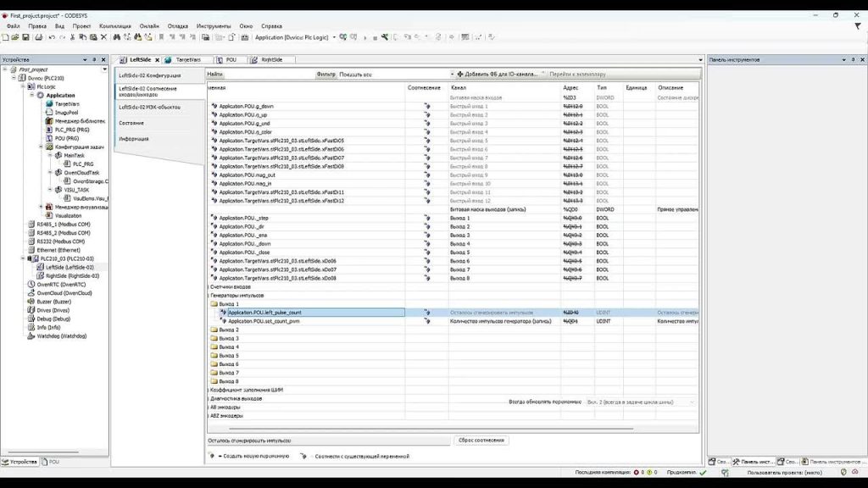Image resolution: width=868 pixels, height=488 pixels.
Task: Collapse the PLC210_03 tree node
Action: [x=23, y=258]
